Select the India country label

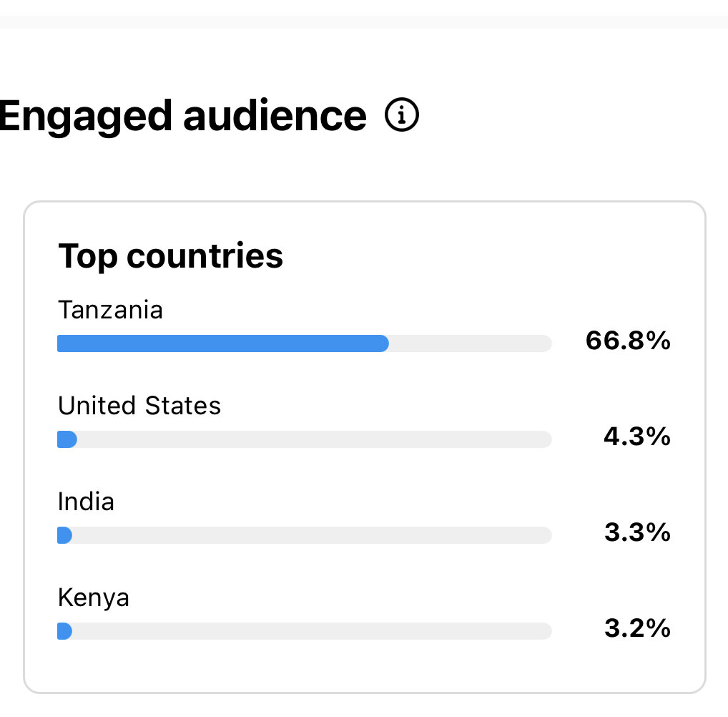coord(86,502)
